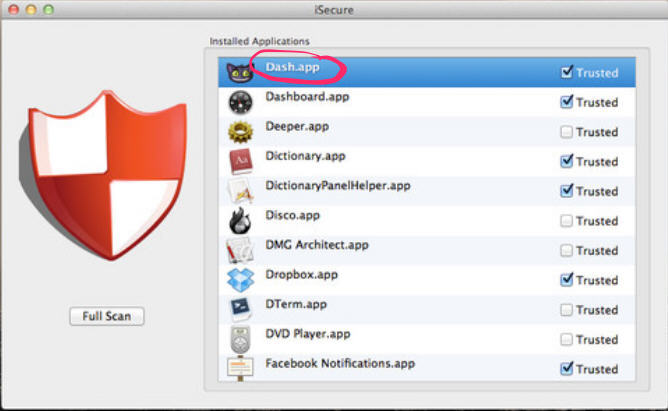Check Trusted for DTerm.app
This screenshot has height=411, width=668.
tap(567, 310)
